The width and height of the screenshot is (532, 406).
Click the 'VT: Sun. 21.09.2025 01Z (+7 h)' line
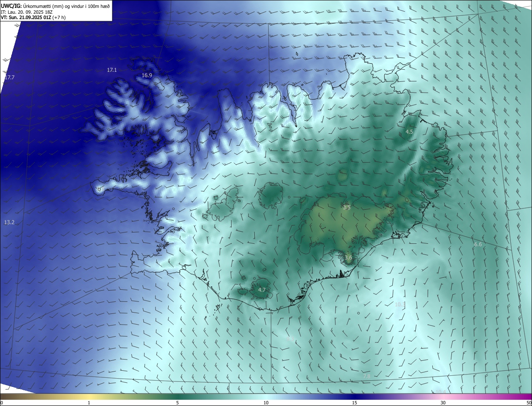(33, 17)
